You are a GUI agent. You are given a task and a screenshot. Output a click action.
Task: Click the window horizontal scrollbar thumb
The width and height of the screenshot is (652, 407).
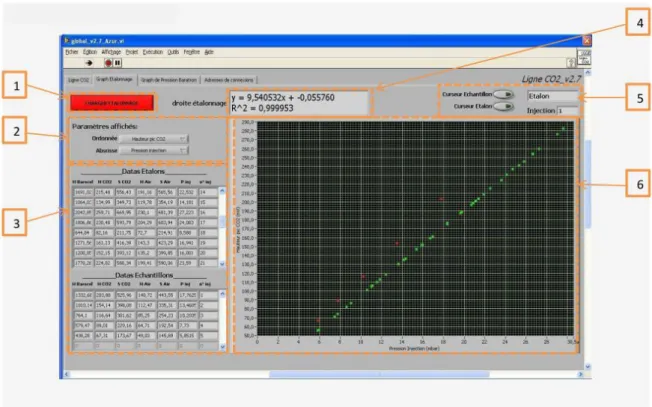point(379,374)
